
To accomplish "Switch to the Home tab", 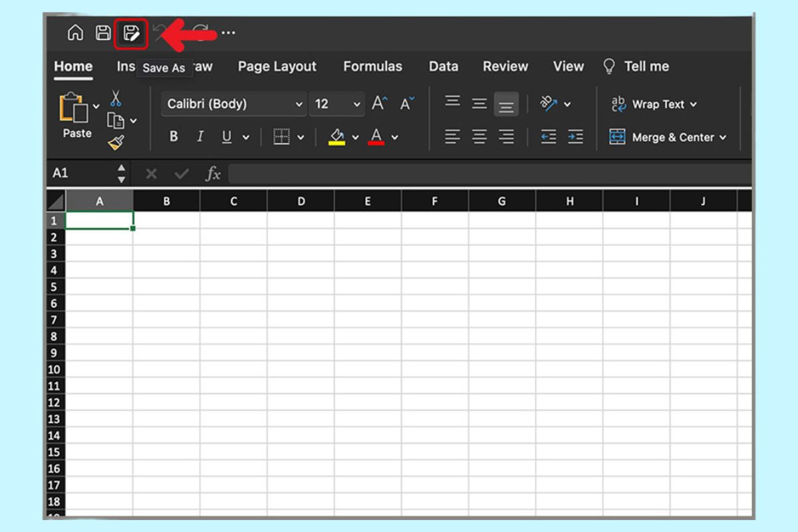I will (x=73, y=66).
